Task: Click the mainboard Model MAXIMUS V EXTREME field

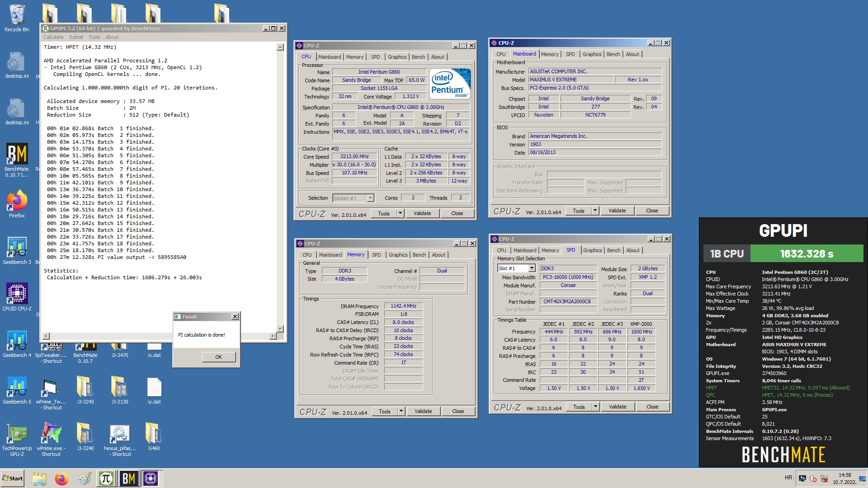Action: [571, 80]
